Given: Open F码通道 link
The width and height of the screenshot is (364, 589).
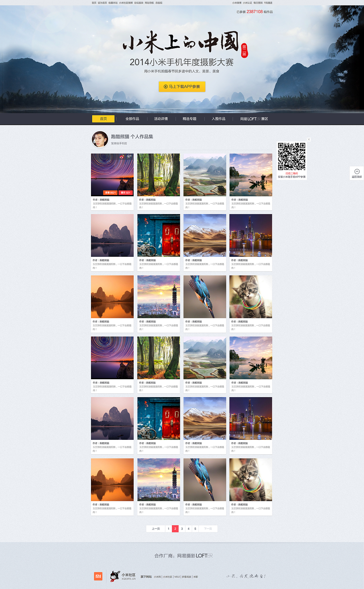Looking at the screenshot, I should 268,3.
